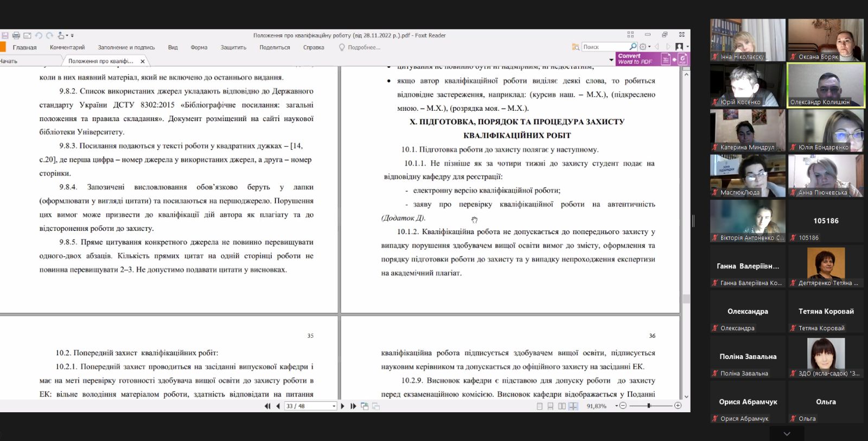Switch to continuous page view mode
The image size is (868, 441).
click(x=550, y=406)
